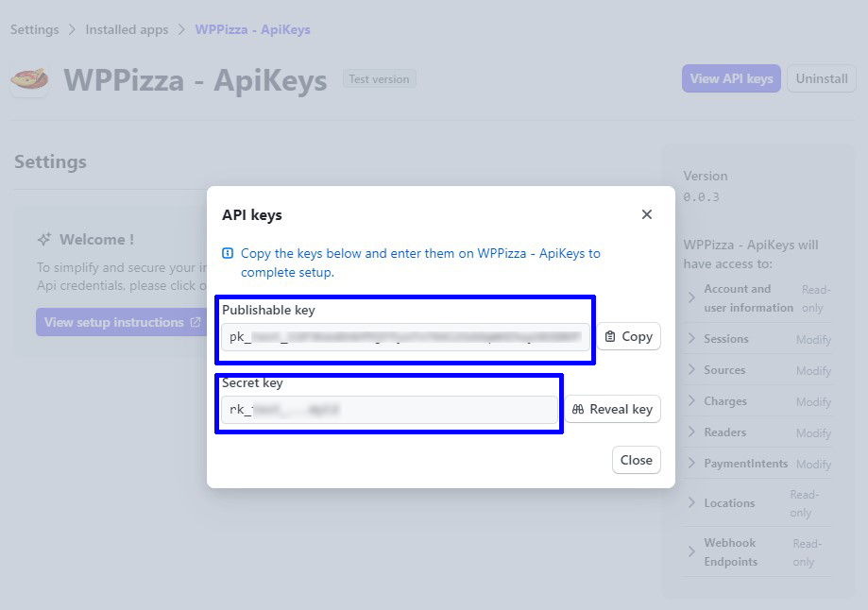Expand the Readers permission
The height and width of the screenshot is (610, 868).
(x=691, y=432)
